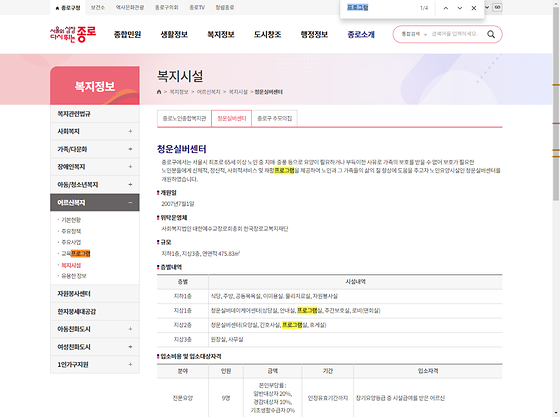560x417 pixels.
Task: Collapse the 어르신복지 section minus
Action: point(130,203)
